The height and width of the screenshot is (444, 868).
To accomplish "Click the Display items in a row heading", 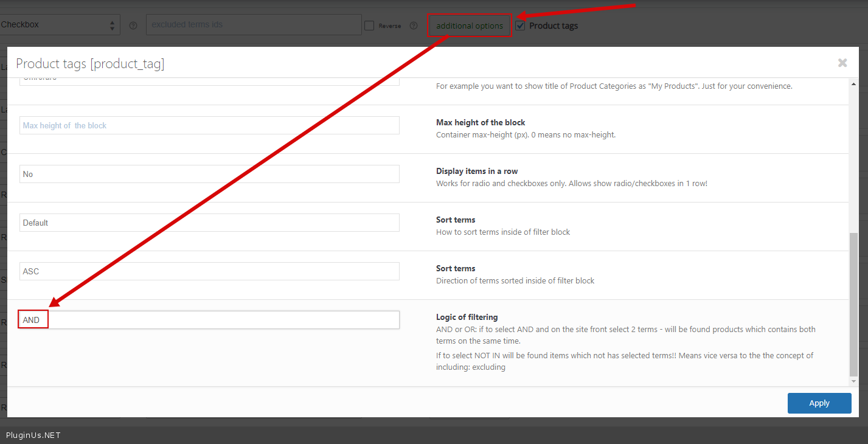I will (477, 171).
